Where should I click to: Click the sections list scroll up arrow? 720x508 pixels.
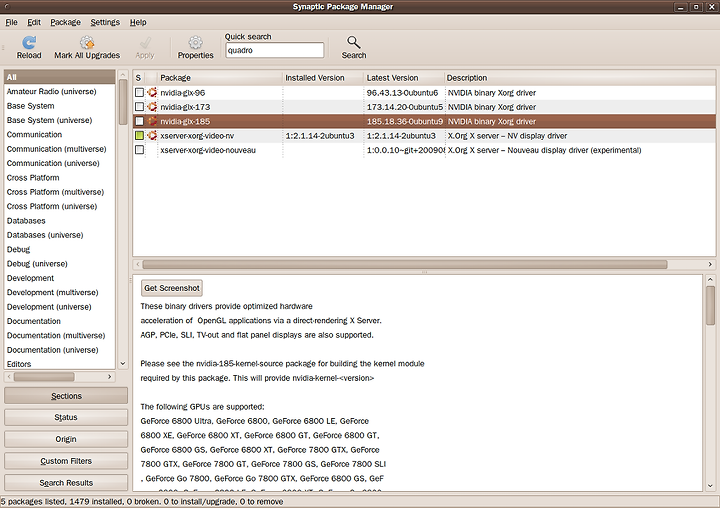coord(123,74)
